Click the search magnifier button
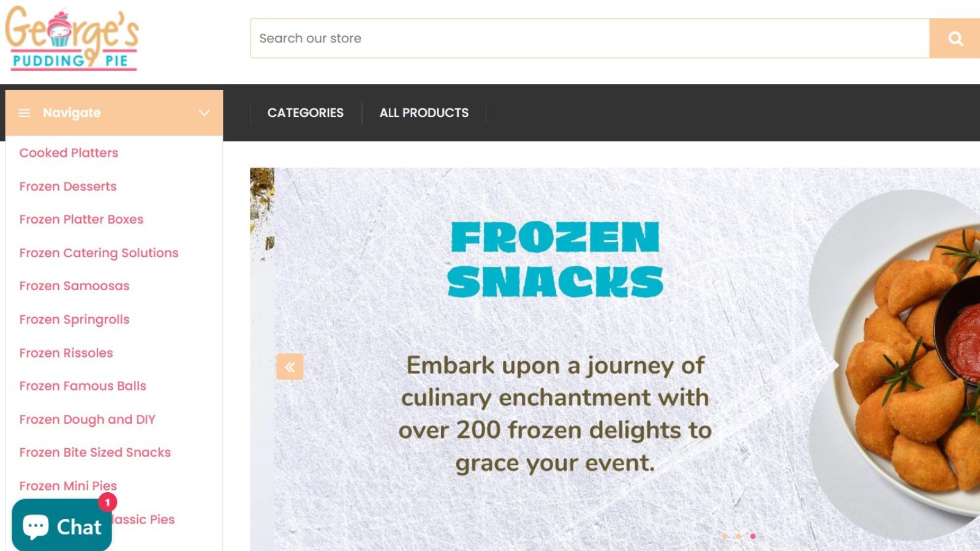The image size is (980, 551). 955,39
